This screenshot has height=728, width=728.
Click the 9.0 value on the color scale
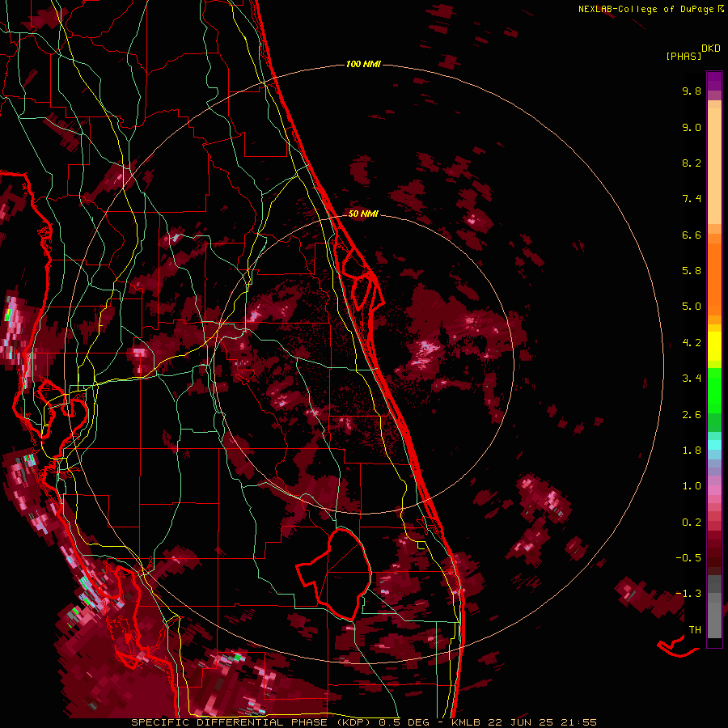point(692,127)
